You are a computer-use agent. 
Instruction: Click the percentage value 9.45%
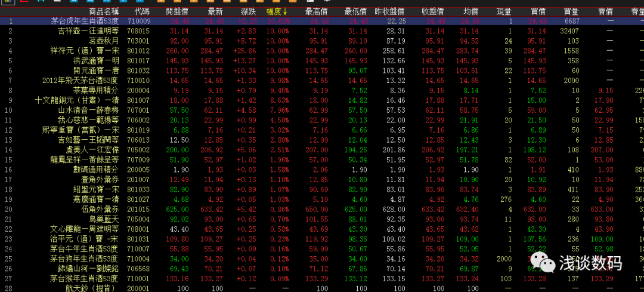(x=279, y=91)
